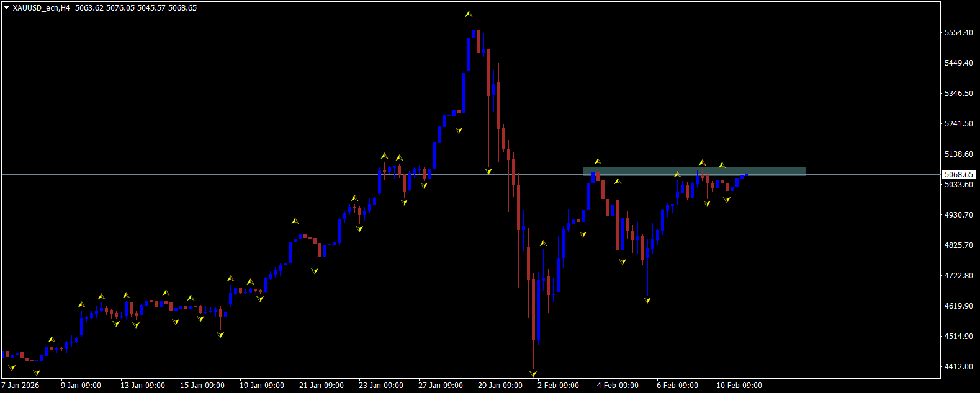Click the 13 Jan 09:00 time label
The height and width of the screenshot is (393, 980).
pyautogui.click(x=142, y=386)
